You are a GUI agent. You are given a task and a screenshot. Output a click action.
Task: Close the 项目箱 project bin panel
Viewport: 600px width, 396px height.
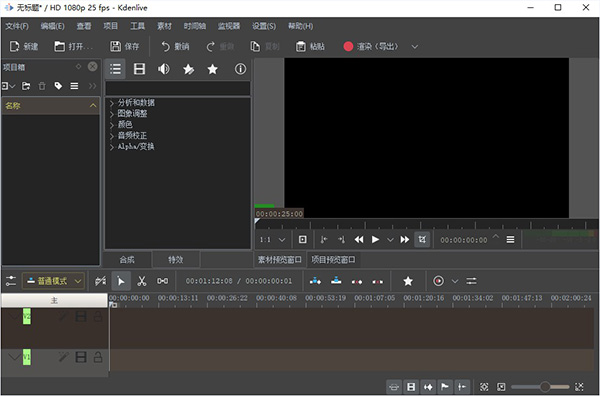[93, 67]
